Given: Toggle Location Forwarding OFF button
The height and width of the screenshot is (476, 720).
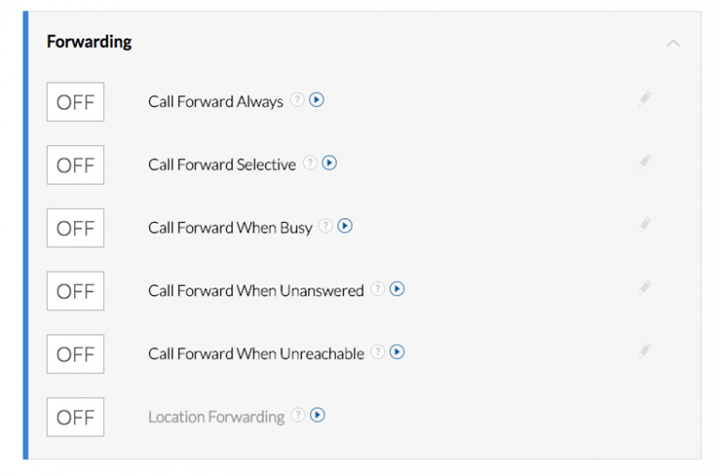Looking at the screenshot, I should (x=75, y=417).
